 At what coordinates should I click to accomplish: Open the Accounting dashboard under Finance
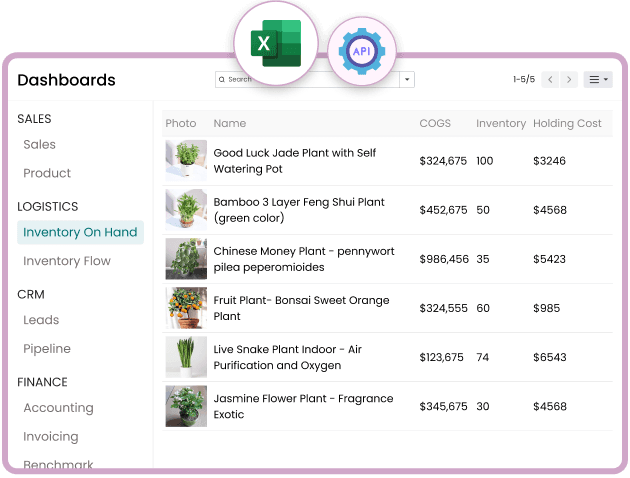coord(58,408)
